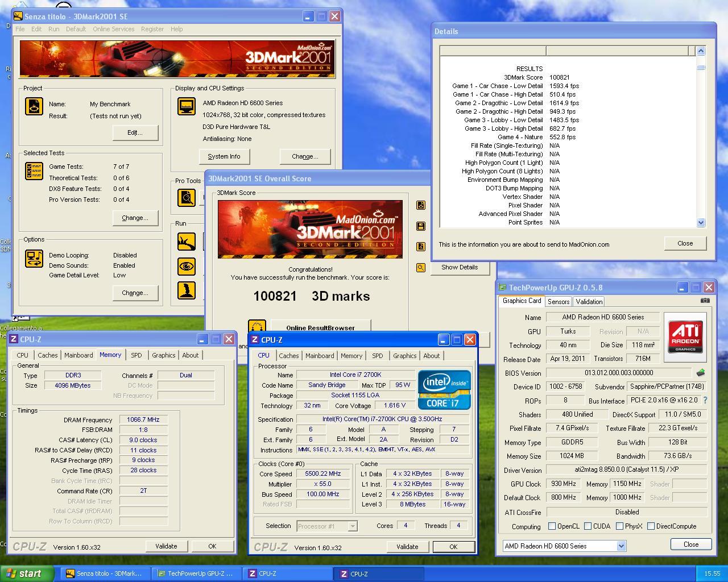Click the Display and CPU Settings monitor icon
728x582 pixels.
(187, 106)
